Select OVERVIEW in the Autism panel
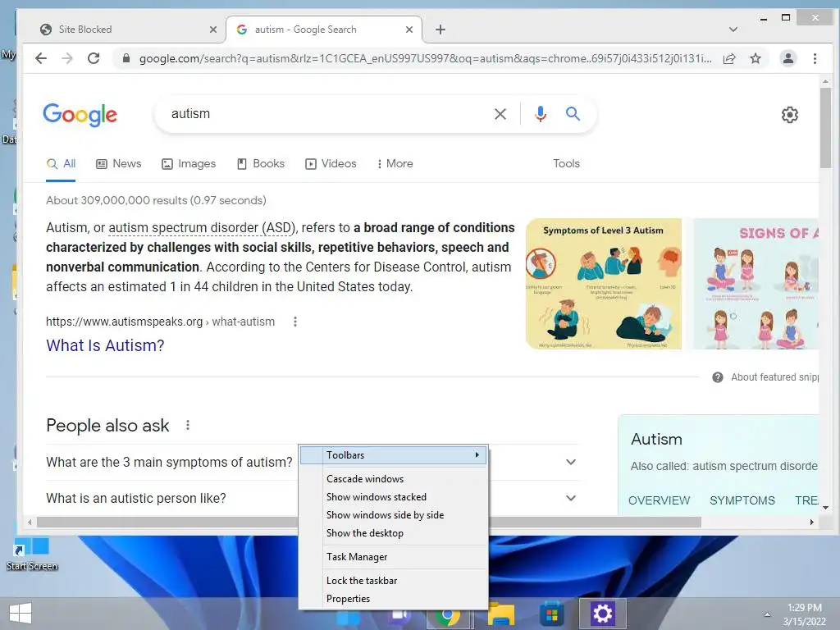Image resolution: width=840 pixels, height=630 pixels. pyautogui.click(x=659, y=500)
